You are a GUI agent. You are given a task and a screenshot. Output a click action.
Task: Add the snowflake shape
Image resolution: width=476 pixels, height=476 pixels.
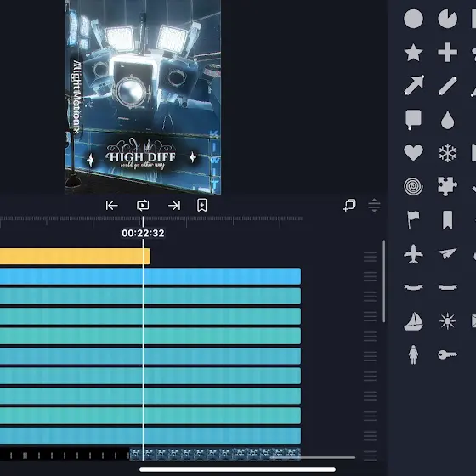[x=447, y=153]
